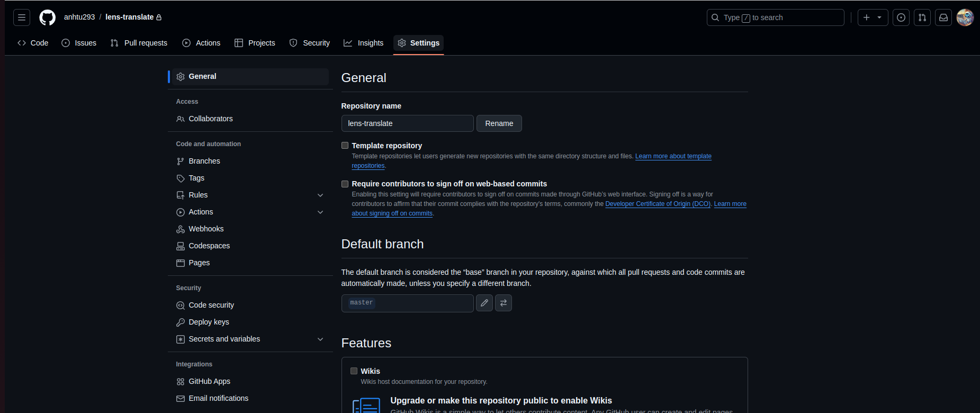Open the Create new plus dropdown
This screenshot has width=980, height=413.
click(873, 17)
